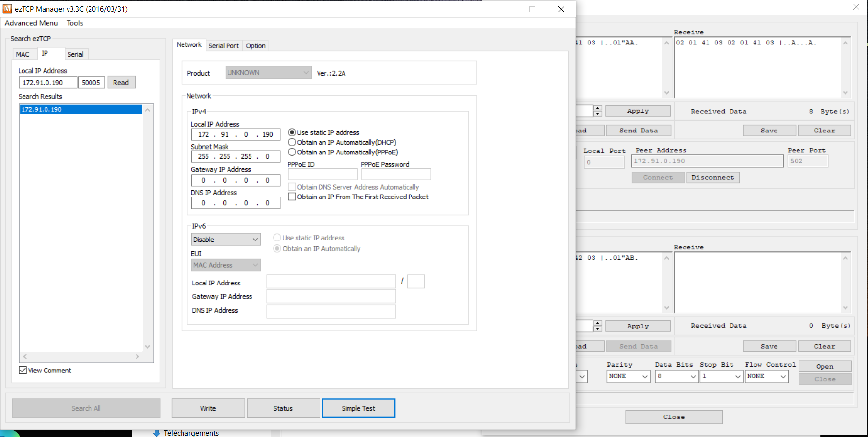Open the IPv6 Disable dropdown

(226, 240)
